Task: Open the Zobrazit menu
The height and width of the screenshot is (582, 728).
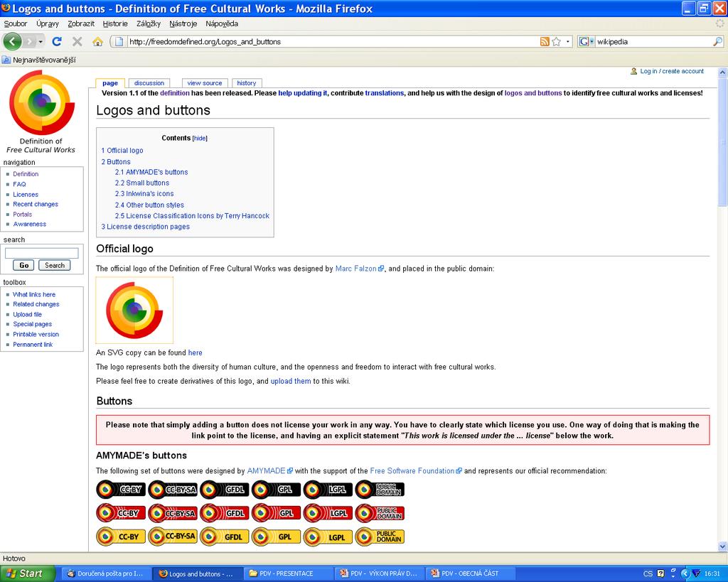Action: [x=81, y=23]
